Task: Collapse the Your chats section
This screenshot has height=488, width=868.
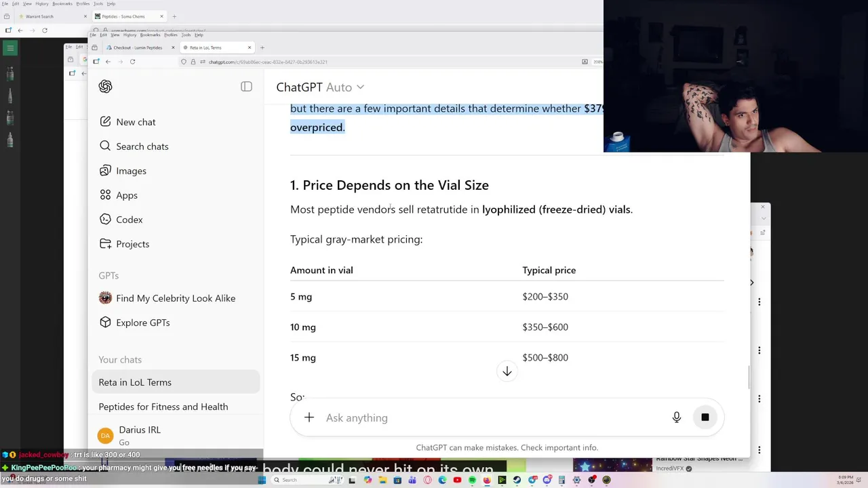Action: pyautogui.click(x=120, y=359)
